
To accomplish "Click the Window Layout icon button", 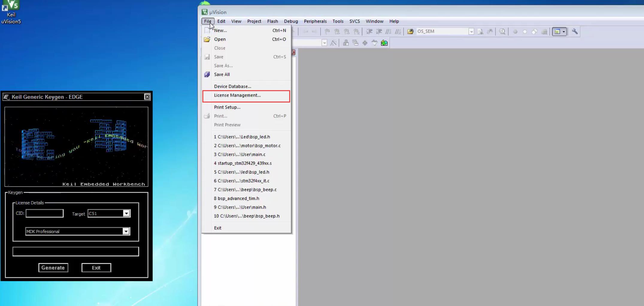I will point(557,31).
